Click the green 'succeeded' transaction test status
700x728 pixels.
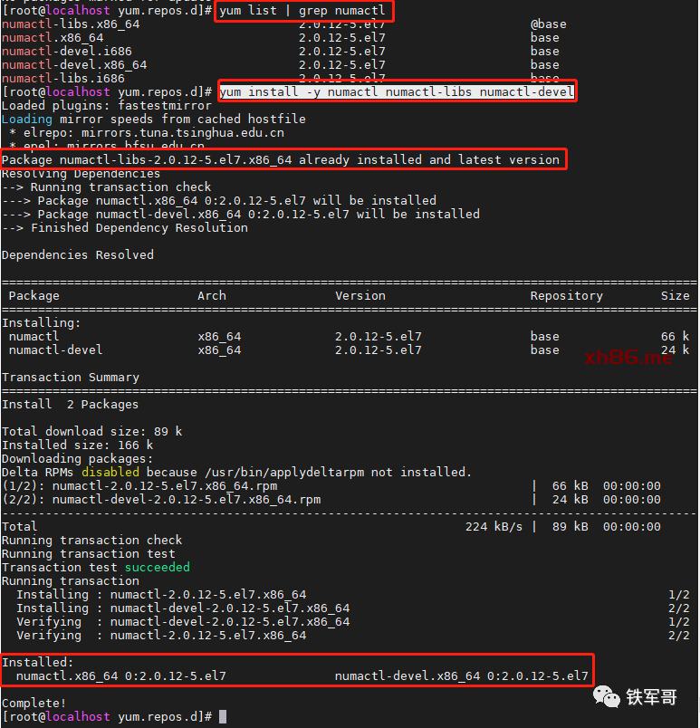157,568
